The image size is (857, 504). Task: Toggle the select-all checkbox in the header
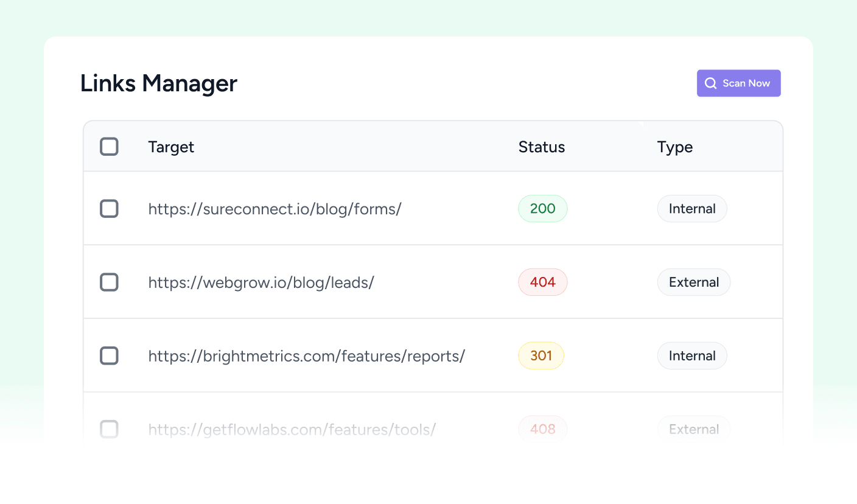click(x=109, y=146)
